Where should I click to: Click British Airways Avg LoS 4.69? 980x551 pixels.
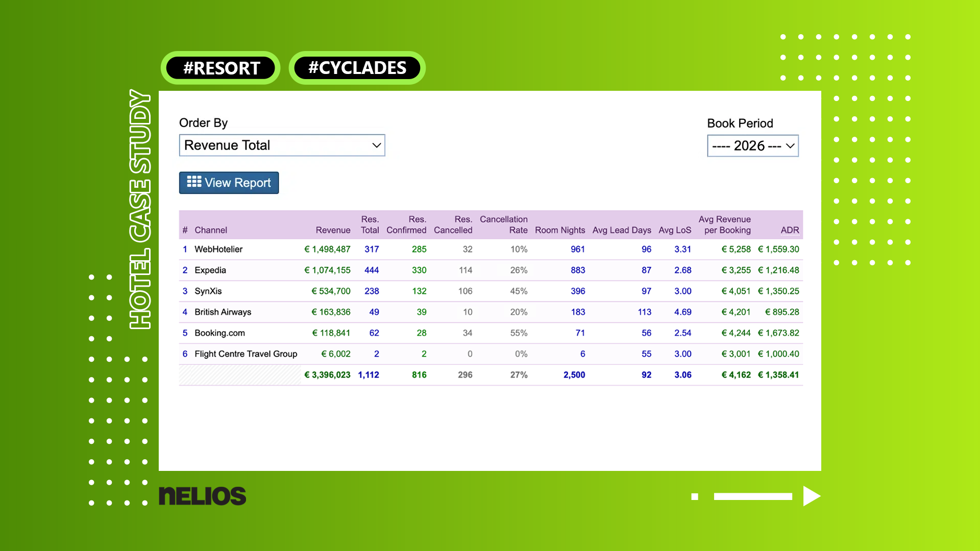click(682, 312)
